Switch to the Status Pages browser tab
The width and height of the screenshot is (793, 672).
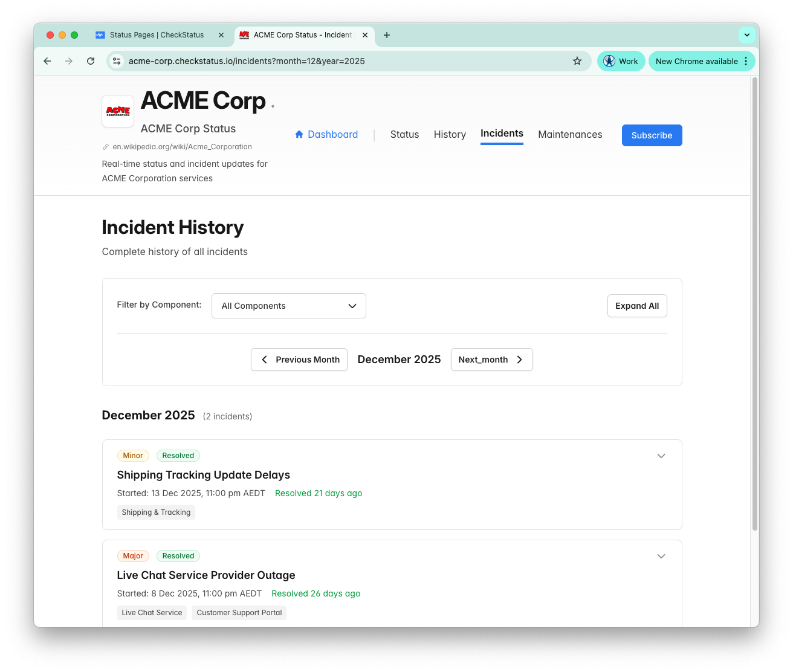click(x=156, y=35)
